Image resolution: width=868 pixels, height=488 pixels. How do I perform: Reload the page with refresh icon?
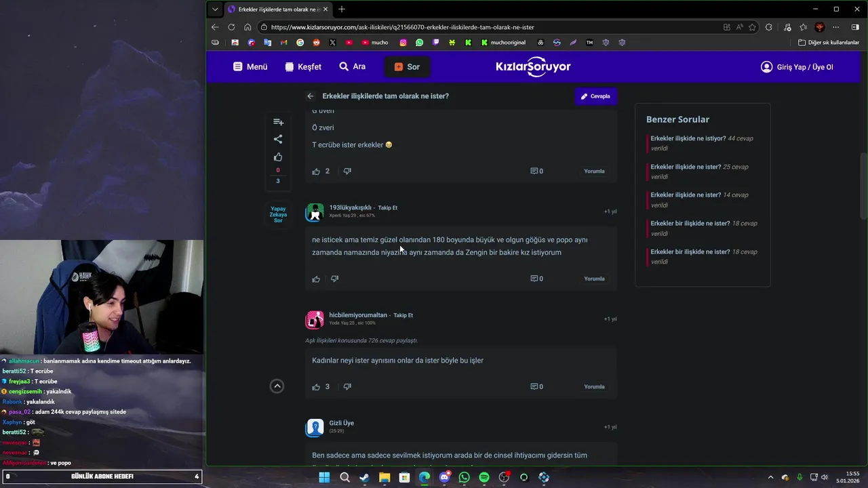coord(231,27)
